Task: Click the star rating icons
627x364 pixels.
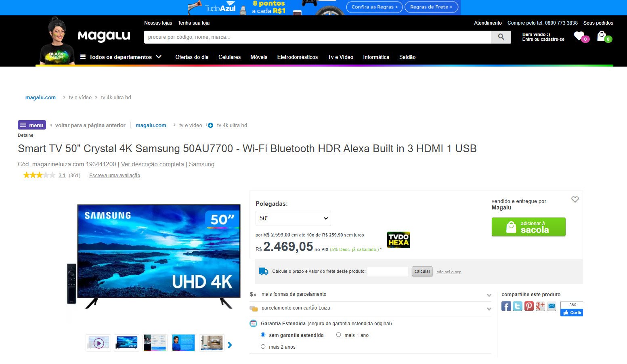Action: point(39,175)
